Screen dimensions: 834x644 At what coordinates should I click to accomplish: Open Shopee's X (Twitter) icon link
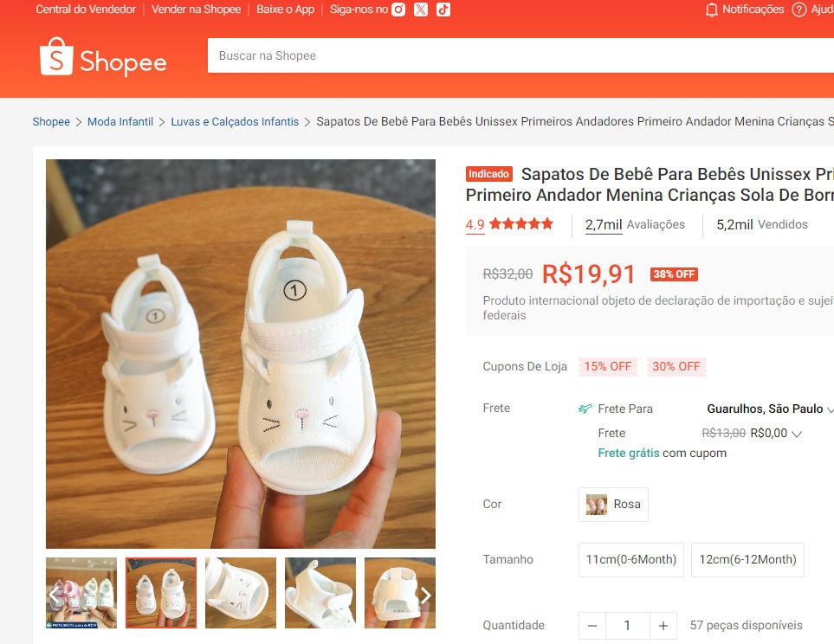(x=421, y=10)
